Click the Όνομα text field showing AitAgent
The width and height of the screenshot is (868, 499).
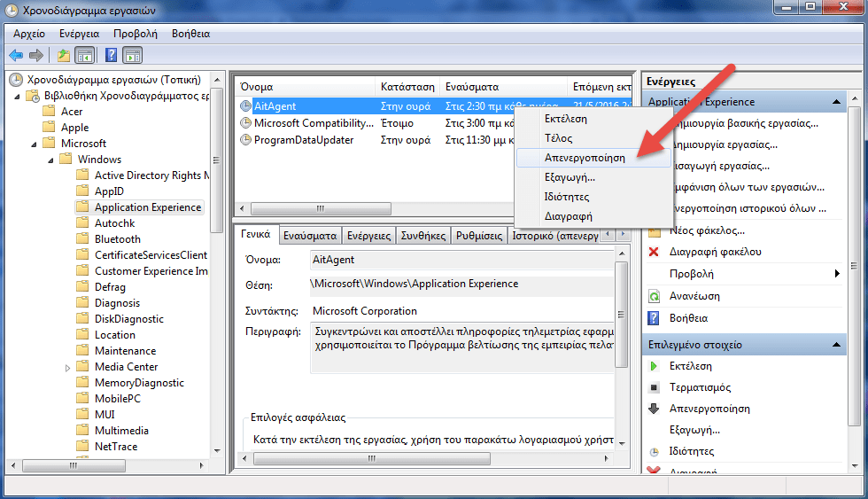(461, 260)
